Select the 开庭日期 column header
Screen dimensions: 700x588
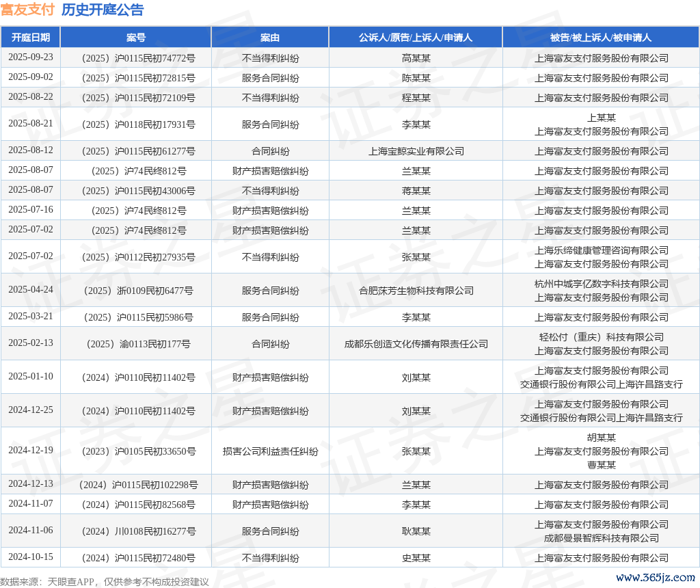31,38
